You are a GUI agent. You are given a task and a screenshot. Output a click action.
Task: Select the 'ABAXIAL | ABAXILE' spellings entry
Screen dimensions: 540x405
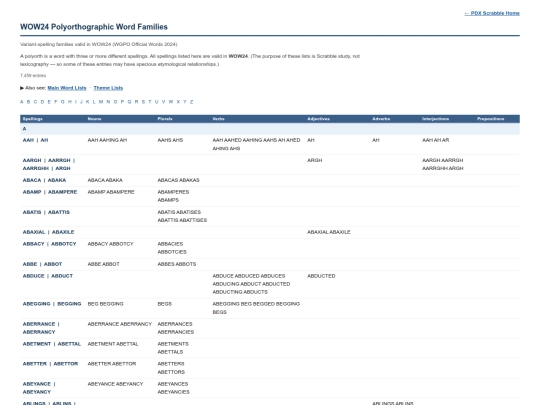(x=49, y=232)
